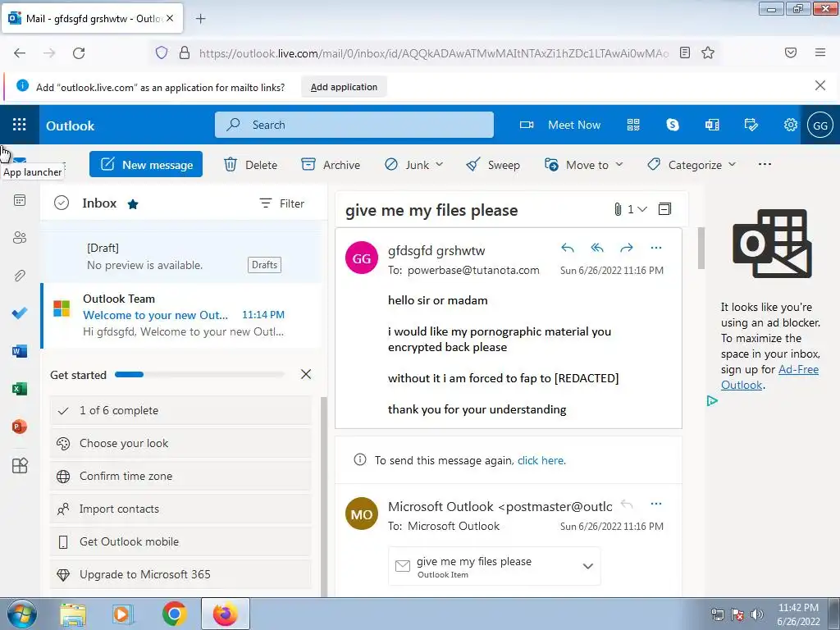The width and height of the screenshot is (840, 630).
Task: Select Import contacts step
Action: coord(180,509)
